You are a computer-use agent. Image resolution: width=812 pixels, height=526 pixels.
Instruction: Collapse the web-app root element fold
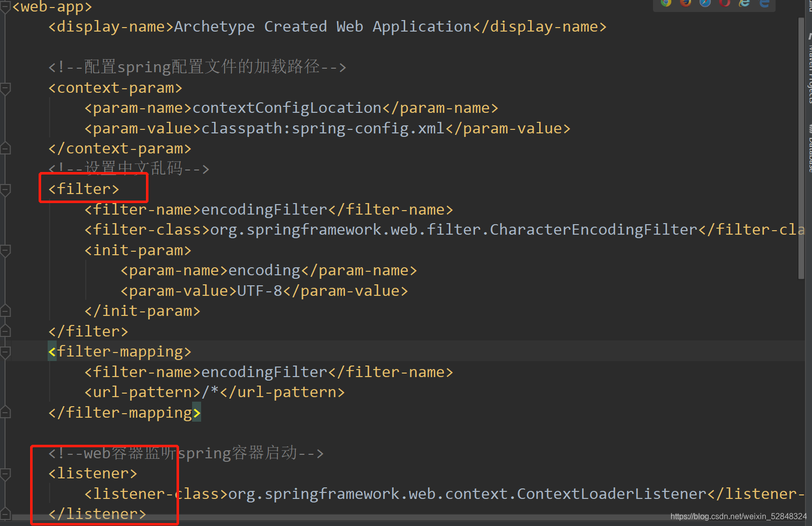(5, 7)
